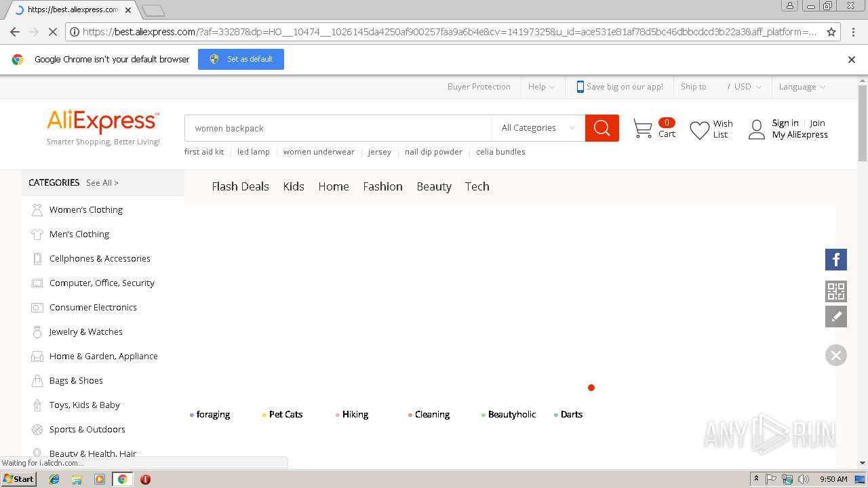Open the Wish List heart icon
The image size is (868, 488).
click(x=699, y=129)
